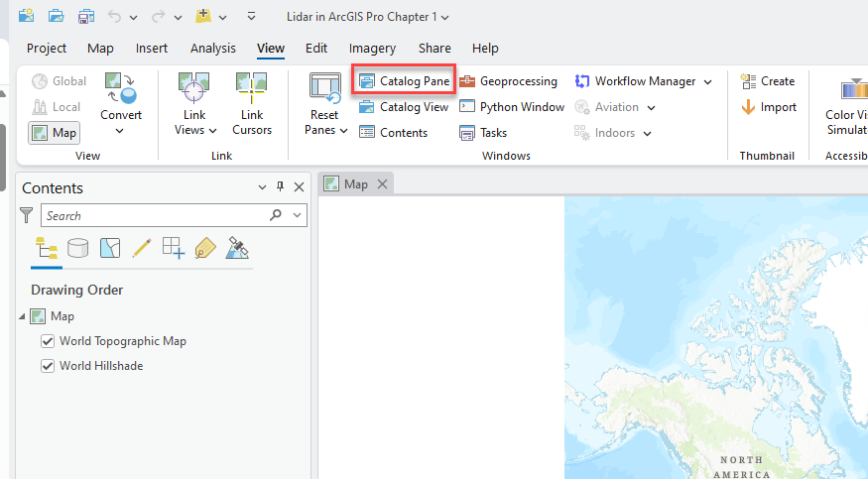Click the magnifier search icon in Contents

click(276, 215)
